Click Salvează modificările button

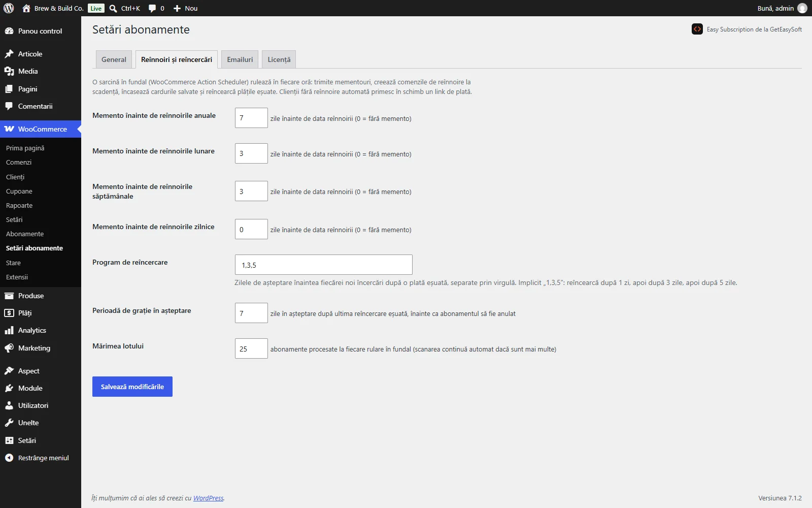tap(132, 387)
